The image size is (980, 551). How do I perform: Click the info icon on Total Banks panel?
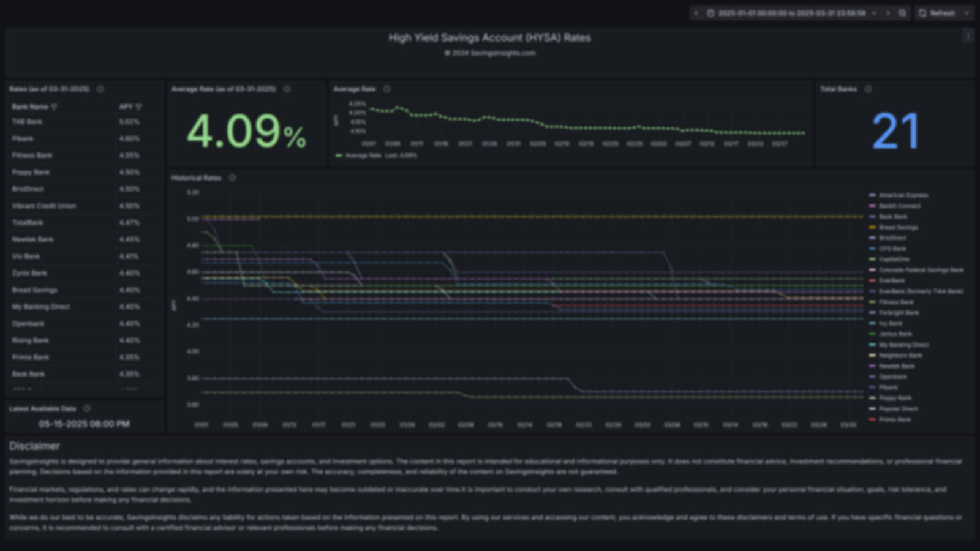tap(868, 89)
